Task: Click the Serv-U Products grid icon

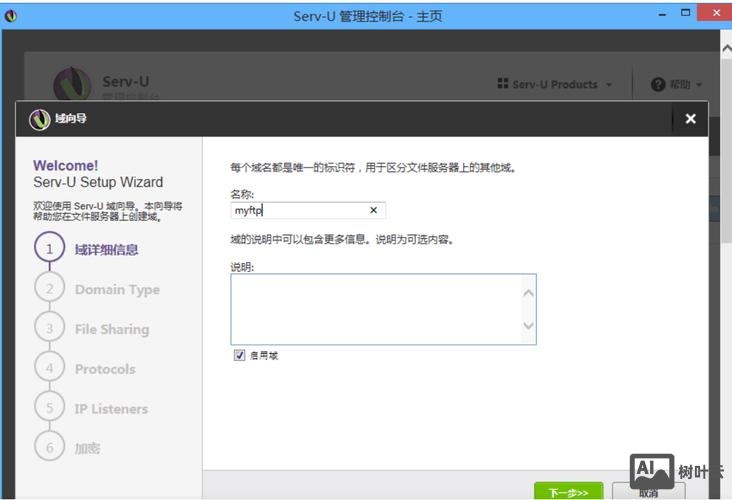Action: (x=502, y=84)
